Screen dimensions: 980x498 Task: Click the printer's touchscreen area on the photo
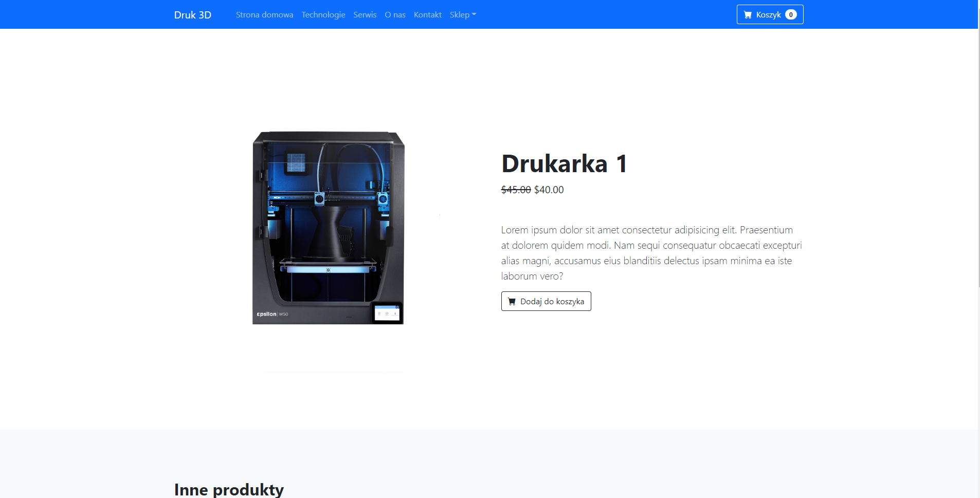tap(387, 312)
